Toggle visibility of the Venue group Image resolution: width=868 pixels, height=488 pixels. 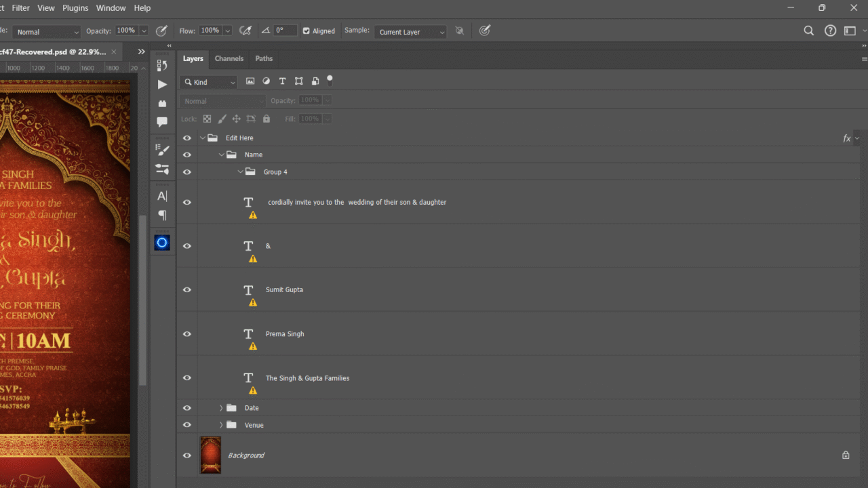(x=187, y=425)
